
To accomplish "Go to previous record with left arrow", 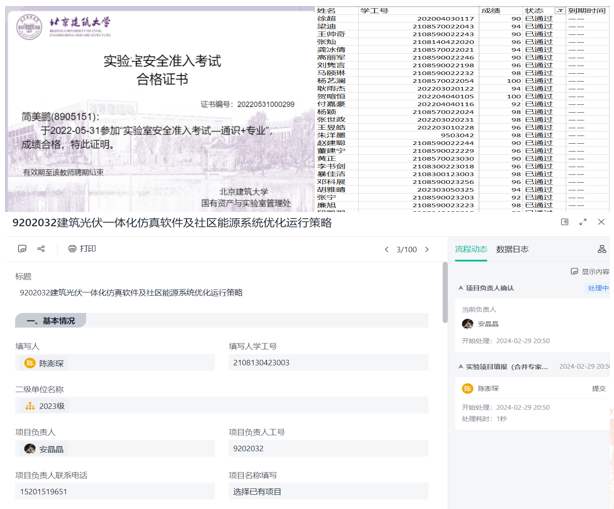I will coord(387,249).
